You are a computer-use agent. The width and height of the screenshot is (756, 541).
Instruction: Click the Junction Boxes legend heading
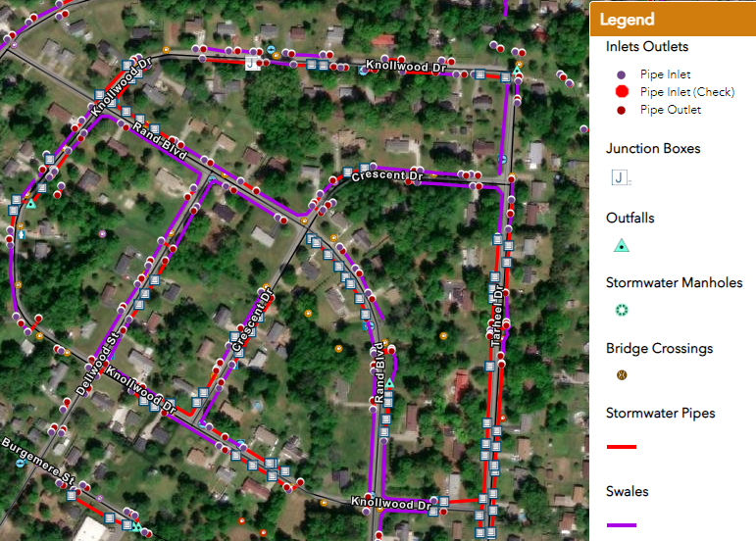(653, 148)
